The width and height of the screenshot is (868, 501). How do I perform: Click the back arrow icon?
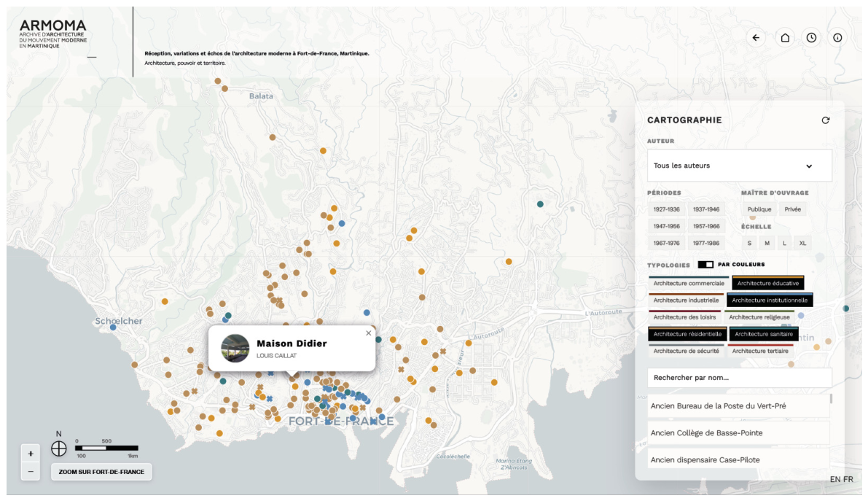(756, 38)
